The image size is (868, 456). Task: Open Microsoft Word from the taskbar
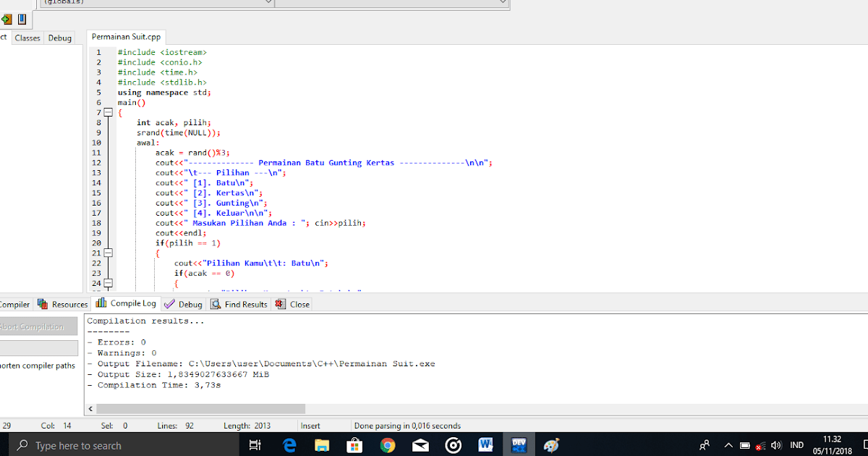point(485,444)
